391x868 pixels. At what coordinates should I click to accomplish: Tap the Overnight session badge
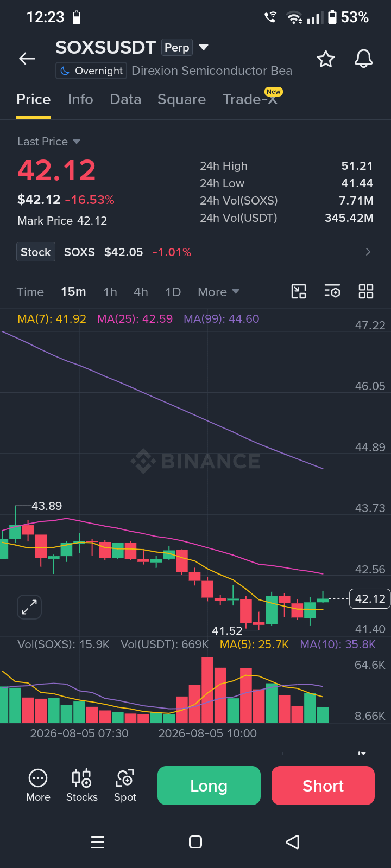pos(91,71)
